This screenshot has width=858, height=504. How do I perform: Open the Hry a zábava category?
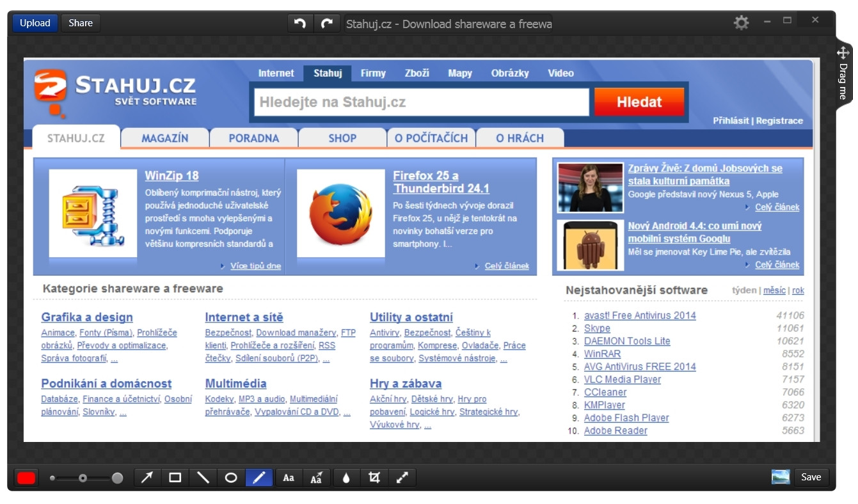[x=406, y=384]
